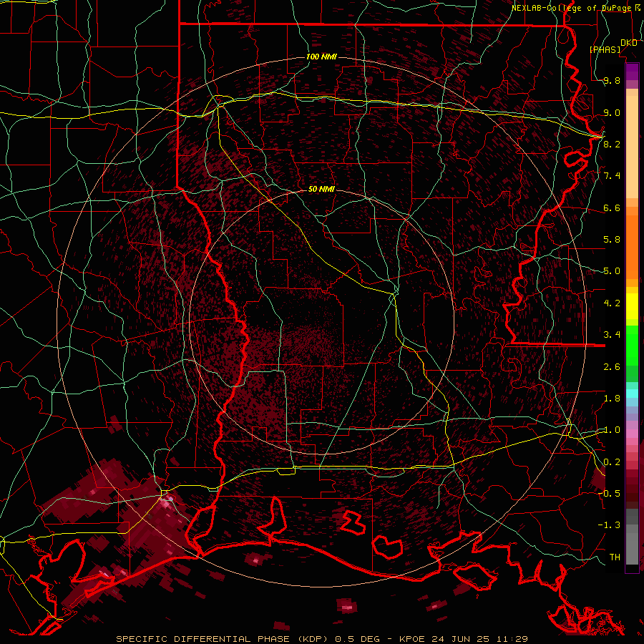Viewport: 644px width, 644px height.
Task: Select the 3.4 value on the color scale
Action: click(x=612, y=334)
